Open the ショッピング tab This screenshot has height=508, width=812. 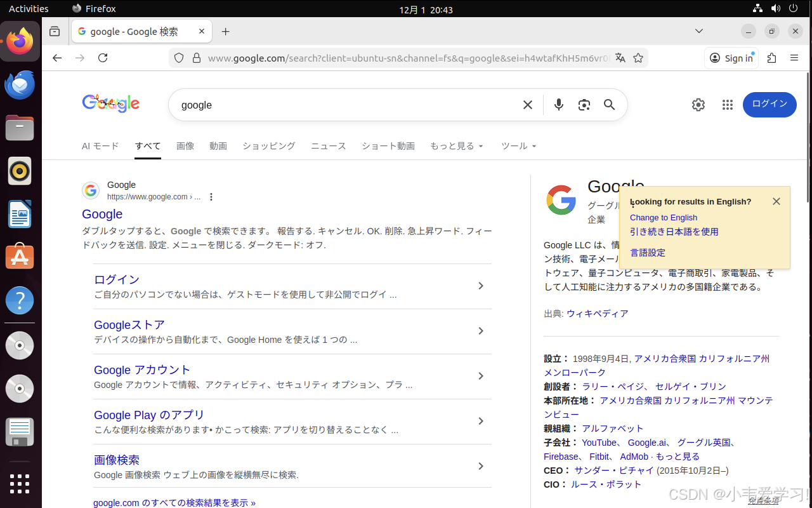269,146
